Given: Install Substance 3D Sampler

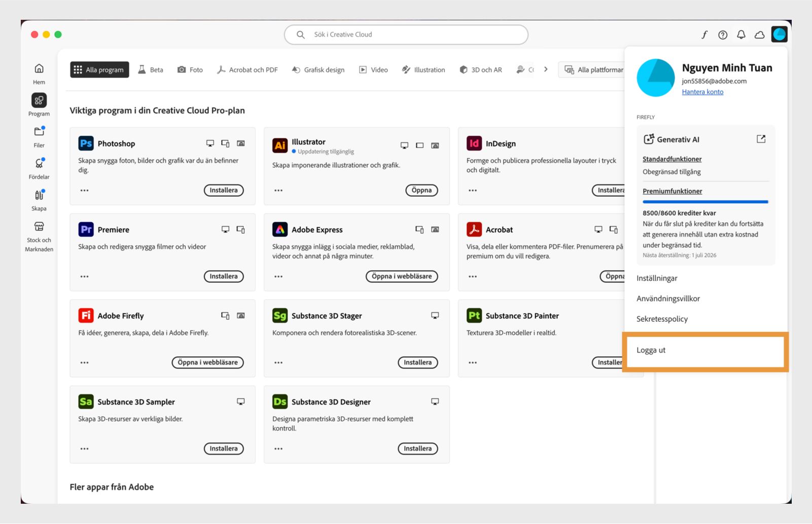Looking at the screenshot, I should pos(224,449).
